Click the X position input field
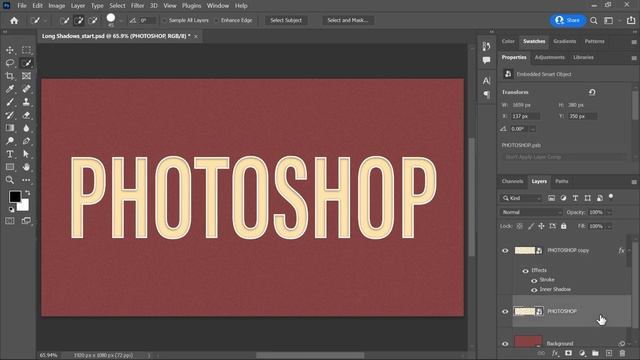640x360 pixels. [x=525, y=117]
